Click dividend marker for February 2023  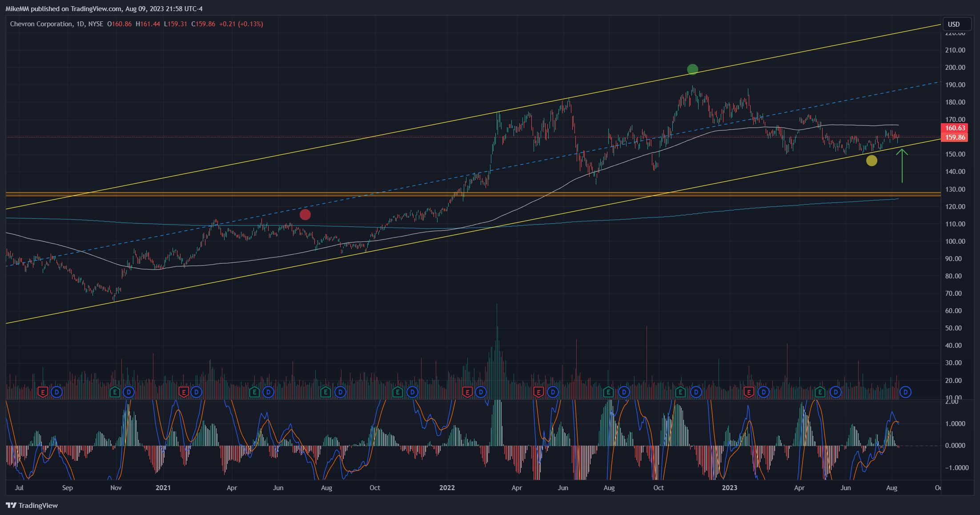[x=763, y=392]
